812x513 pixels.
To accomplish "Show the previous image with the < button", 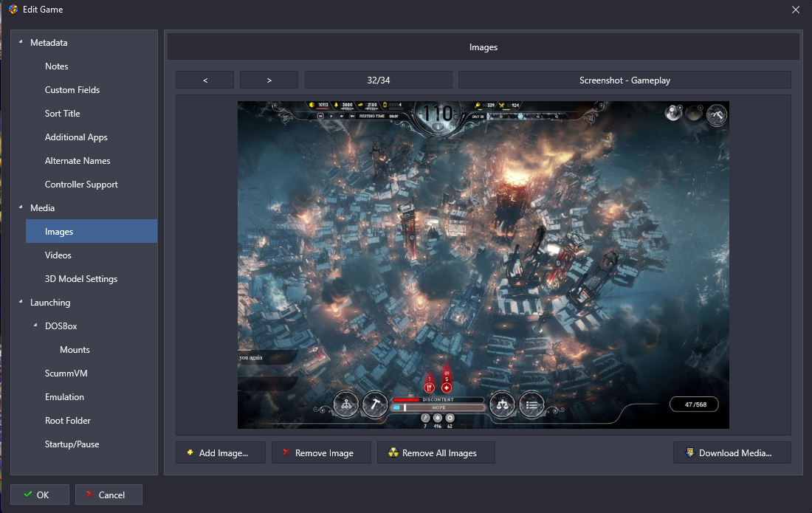I will click(x=205, y=80).
